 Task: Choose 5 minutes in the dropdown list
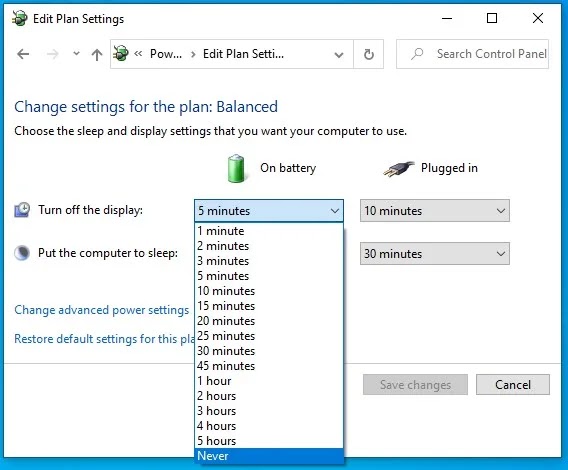click(x=269, y=276)
